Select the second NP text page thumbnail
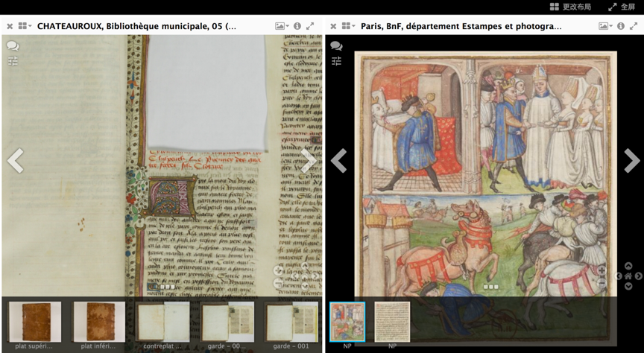The width and height of the screenshot is (644, 353). point(392,322)
